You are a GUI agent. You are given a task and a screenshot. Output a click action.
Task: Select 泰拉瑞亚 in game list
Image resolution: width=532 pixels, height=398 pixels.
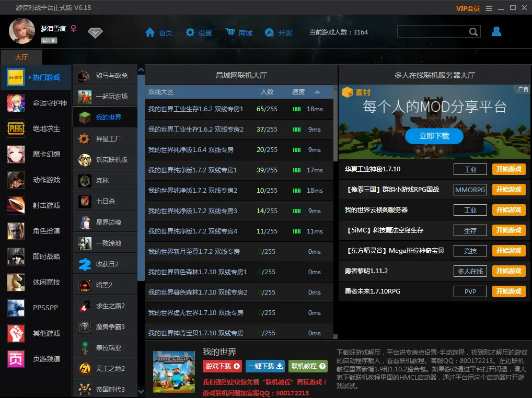pyautogui.click(x=105, y=347)
